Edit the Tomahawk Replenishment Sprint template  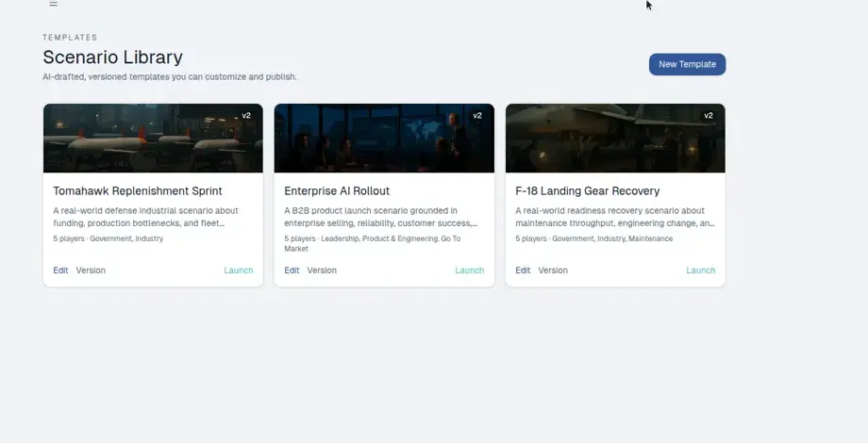coord(60,271)
